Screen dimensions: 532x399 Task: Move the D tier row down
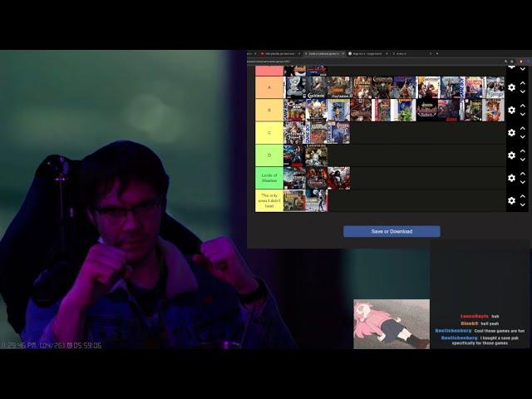[523, 160]
